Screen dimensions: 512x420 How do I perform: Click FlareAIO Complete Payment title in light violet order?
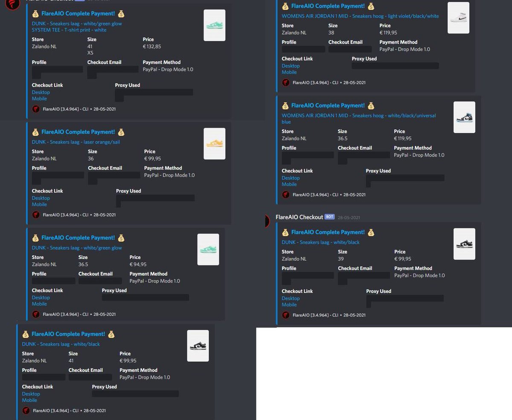click(328, 6)
